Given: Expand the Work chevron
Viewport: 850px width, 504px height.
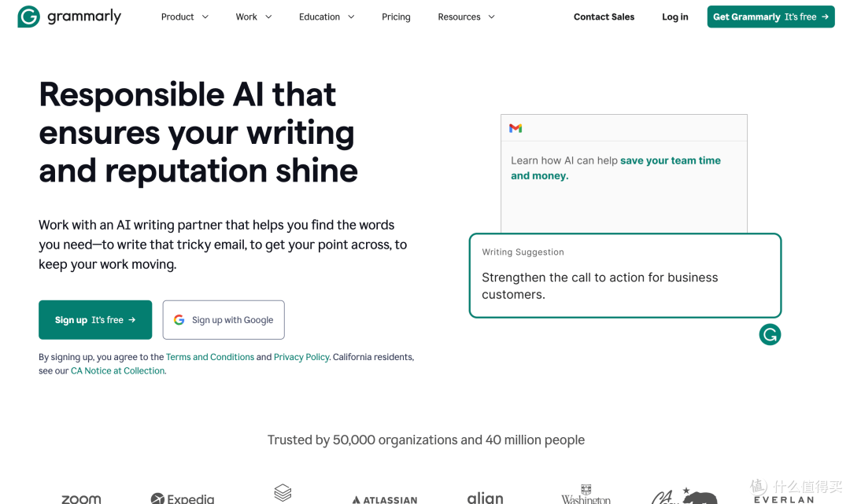Looking at the screenshot, I should click(x=268, y=17).
